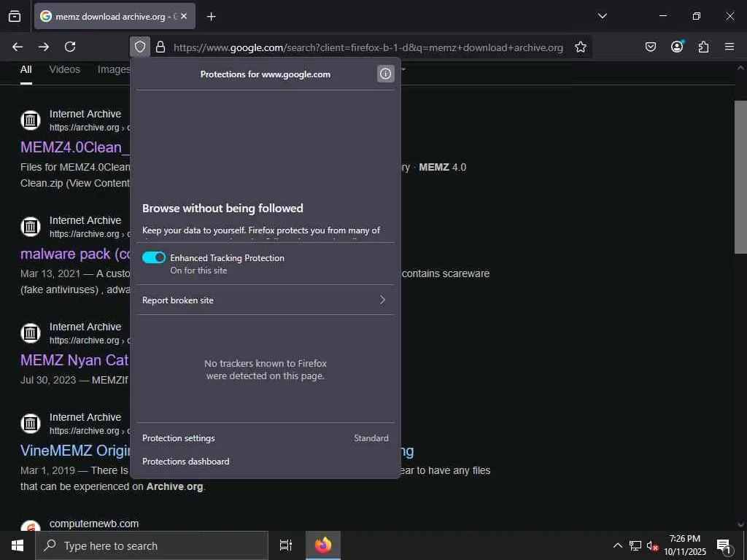Open the MEMZ4.0Clean search result link
Viewport: 747px width, 560px height.
[75, 147]
